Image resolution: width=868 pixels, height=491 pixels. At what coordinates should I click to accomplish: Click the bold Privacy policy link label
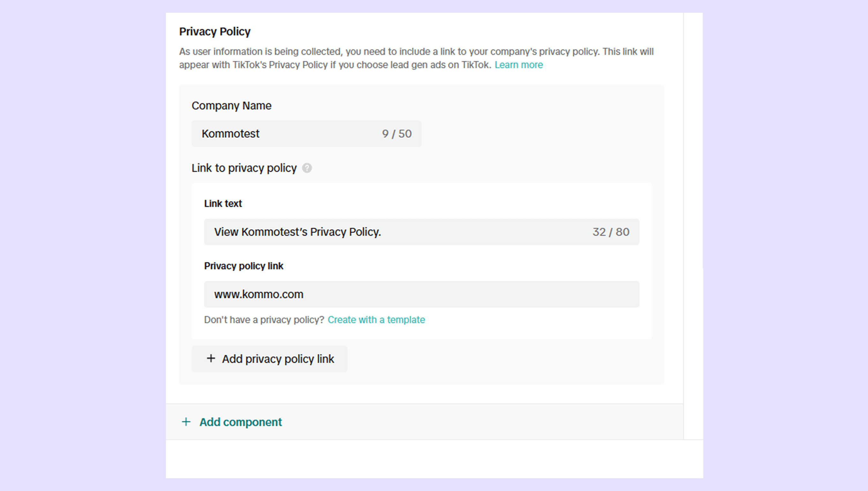[243, 266]
